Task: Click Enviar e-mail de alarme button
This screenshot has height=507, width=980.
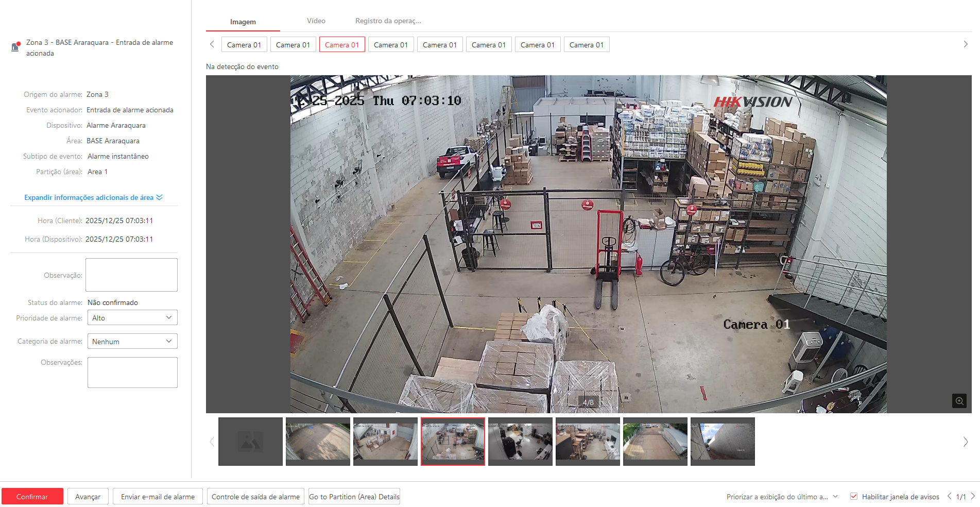Action: [x=158, y=496]
